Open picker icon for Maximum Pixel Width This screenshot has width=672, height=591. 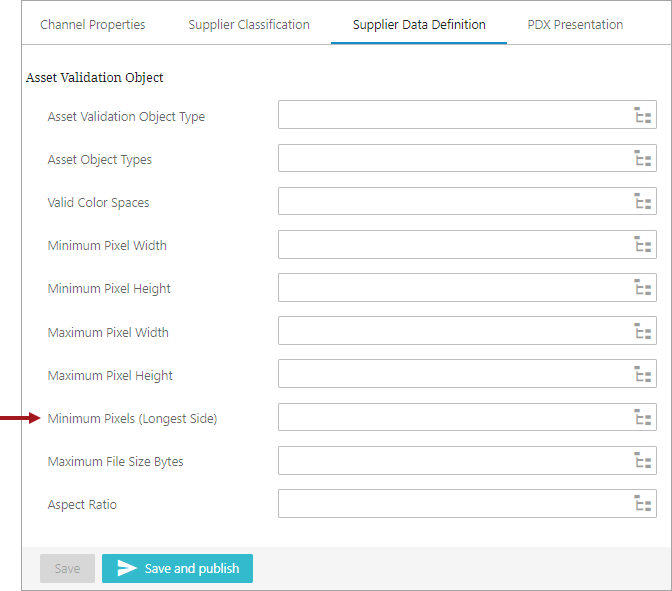tap(643, 331)
